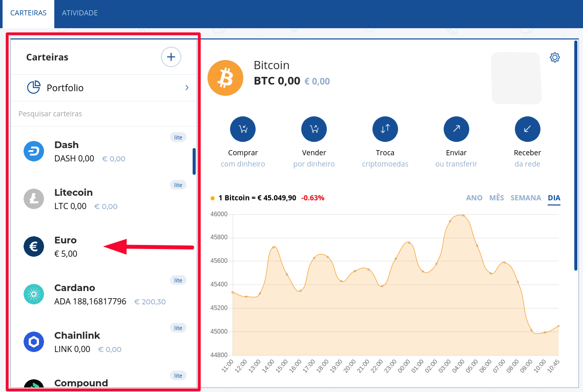Click the Chainlink lite badge
Viewport: 583px width, 392px height.
(178, 327)
